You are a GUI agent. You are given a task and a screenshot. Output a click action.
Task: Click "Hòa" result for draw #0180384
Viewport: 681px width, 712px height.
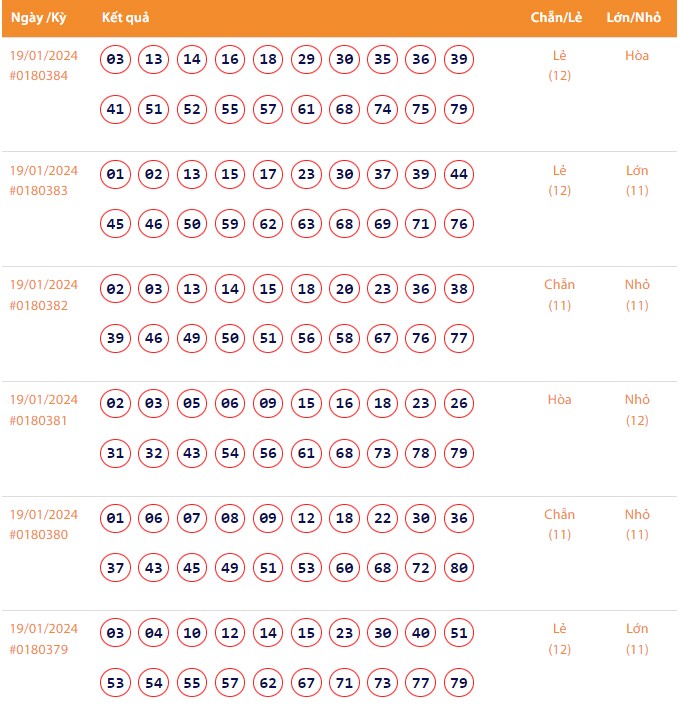[637, 56]
